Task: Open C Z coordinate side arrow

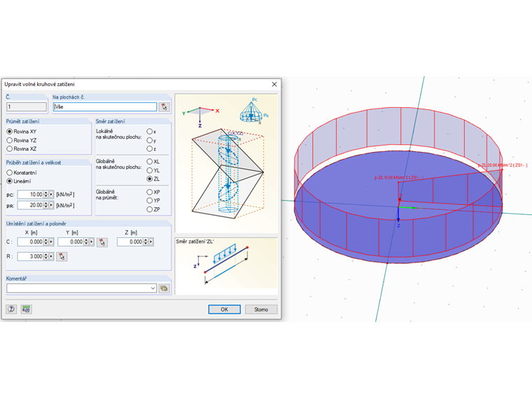Action: click(x=151, y=242)
